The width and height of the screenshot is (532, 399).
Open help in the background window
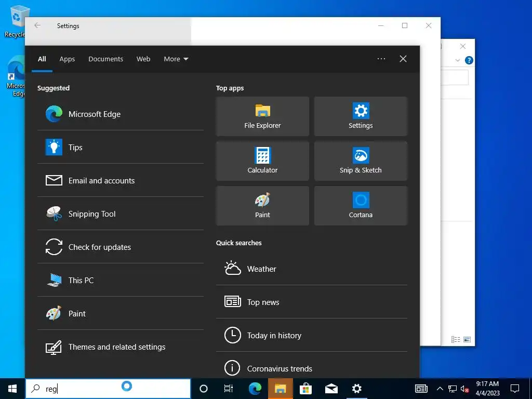(x=469, y=60)
